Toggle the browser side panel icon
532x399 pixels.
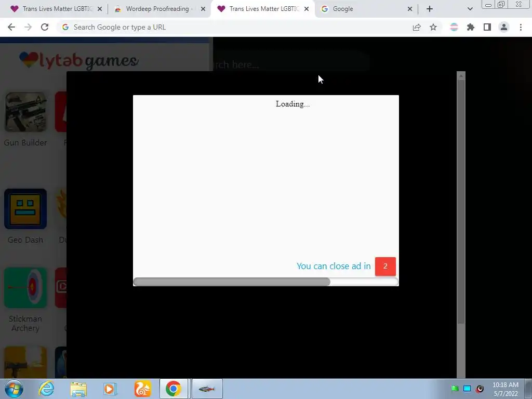tap(487, 27)
